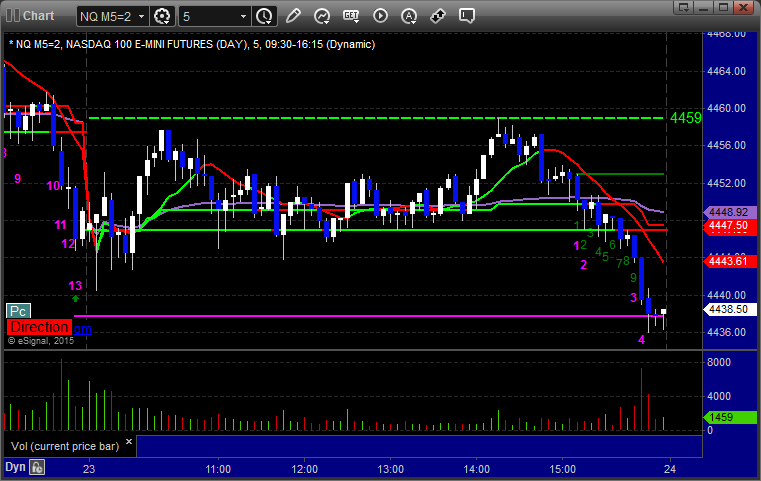The width and height of the screenshot is (761, 481).
Task: Open the studies chart-line icon menu
Action: point(322,16)
